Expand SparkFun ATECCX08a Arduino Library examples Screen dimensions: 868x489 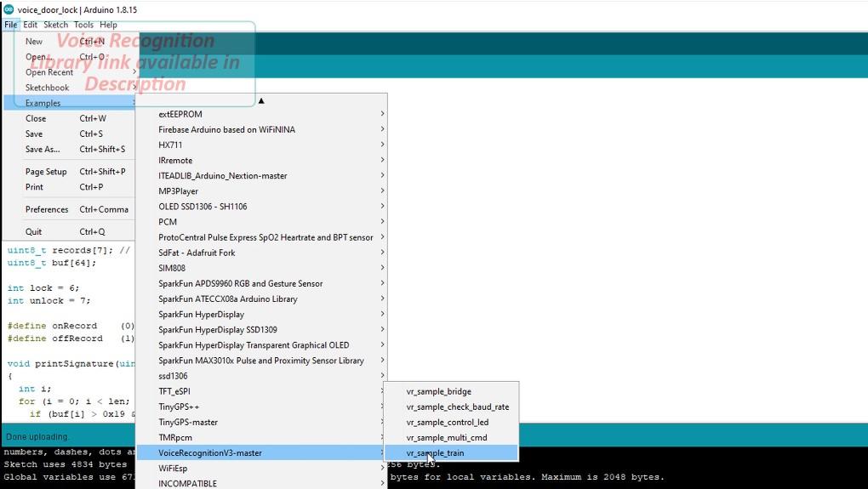[261, 299]
